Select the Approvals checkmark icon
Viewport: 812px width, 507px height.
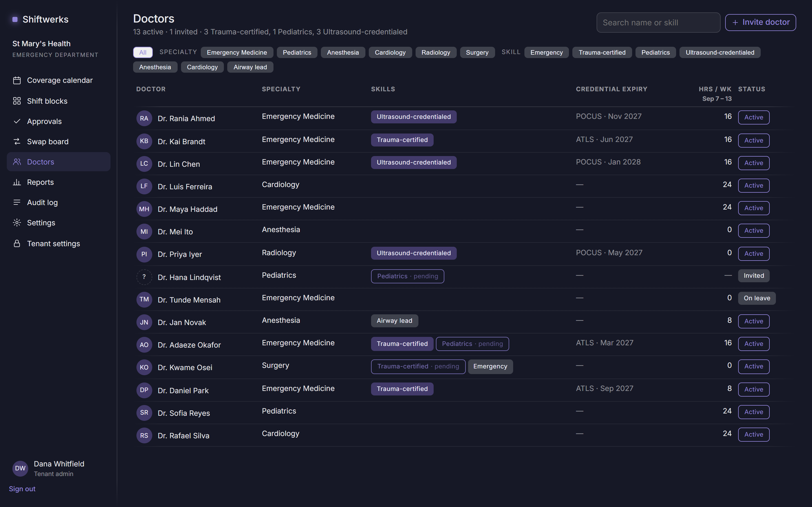(x=17, y=121)
